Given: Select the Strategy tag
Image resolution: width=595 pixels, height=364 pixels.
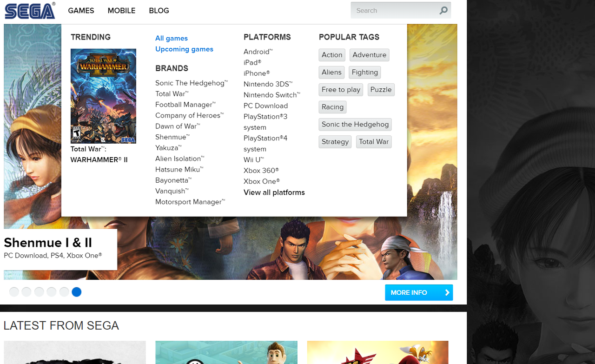Looking at the screenshot, I should (x=335, y=142).
